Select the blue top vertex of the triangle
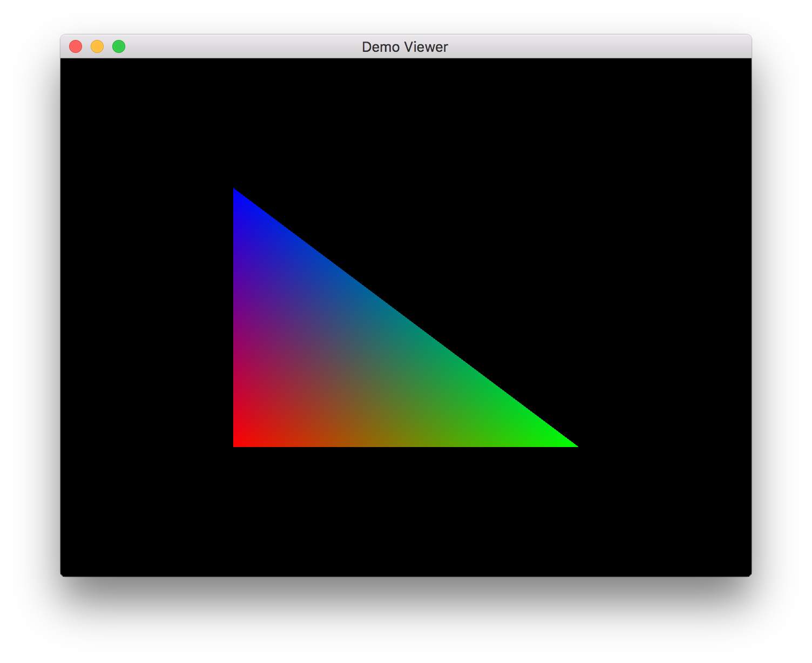The width and height of the screenshot is (812, 663). (x=236, y=194)
